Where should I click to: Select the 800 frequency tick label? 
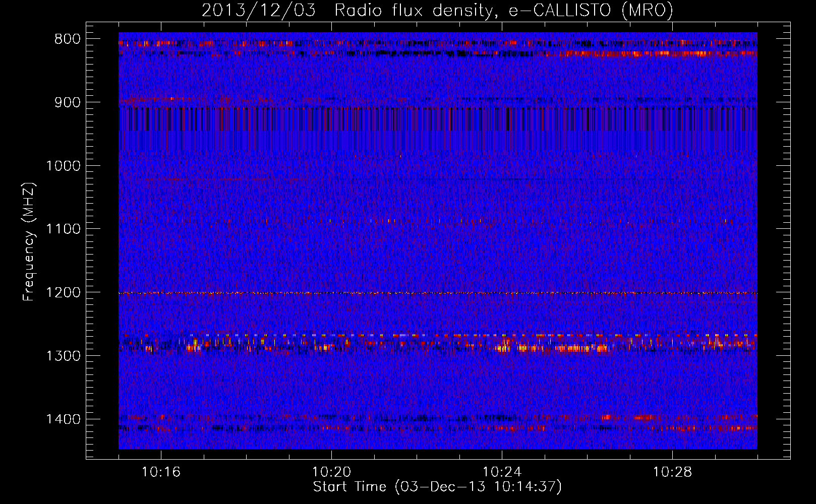(x=67, y=39)
